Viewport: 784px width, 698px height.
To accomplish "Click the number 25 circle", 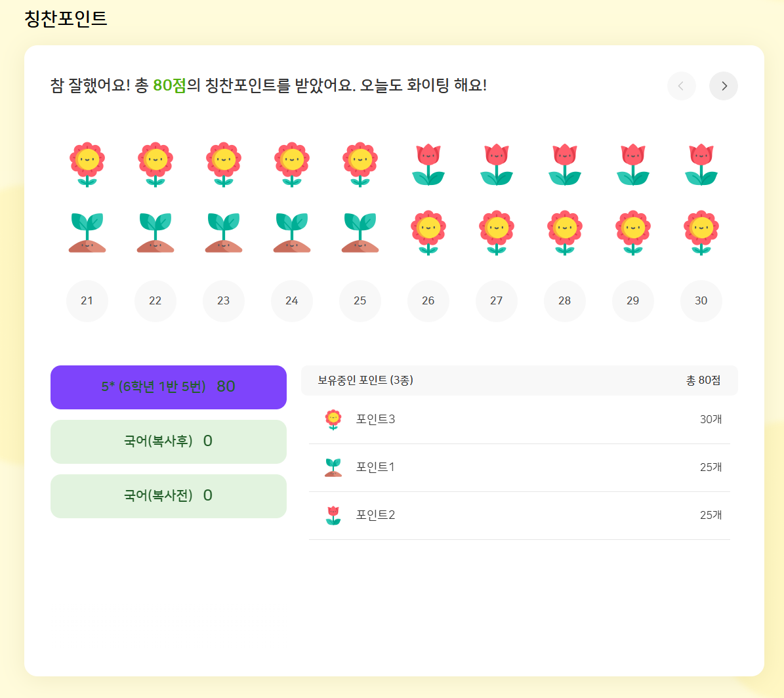I will click(x=360, y=301).
